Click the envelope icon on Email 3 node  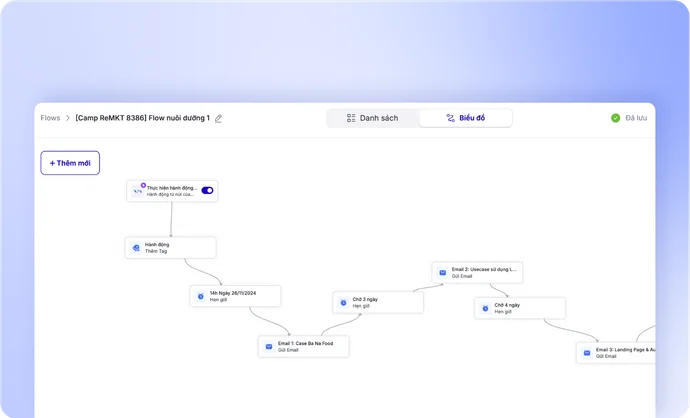click(x=587, y=353)
